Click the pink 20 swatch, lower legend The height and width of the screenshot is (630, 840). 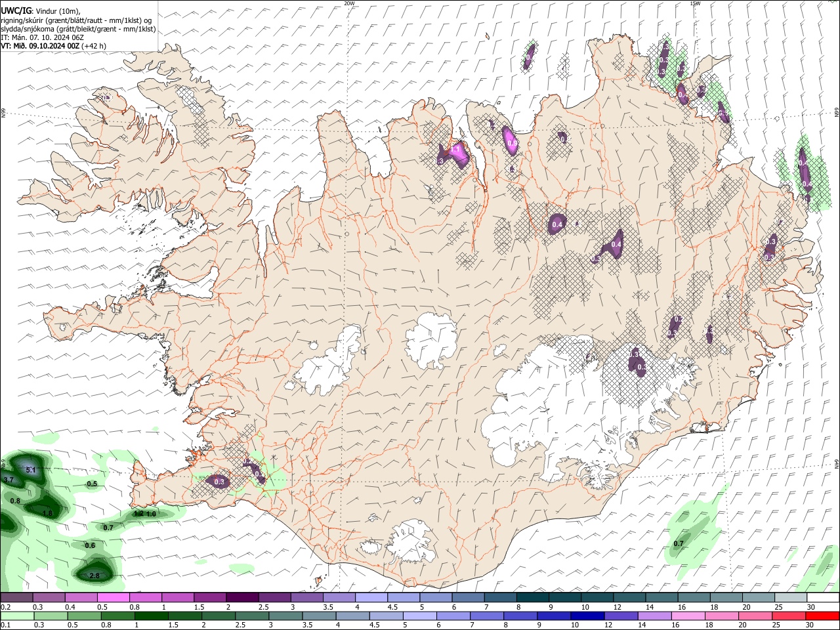tap(755, 616)
